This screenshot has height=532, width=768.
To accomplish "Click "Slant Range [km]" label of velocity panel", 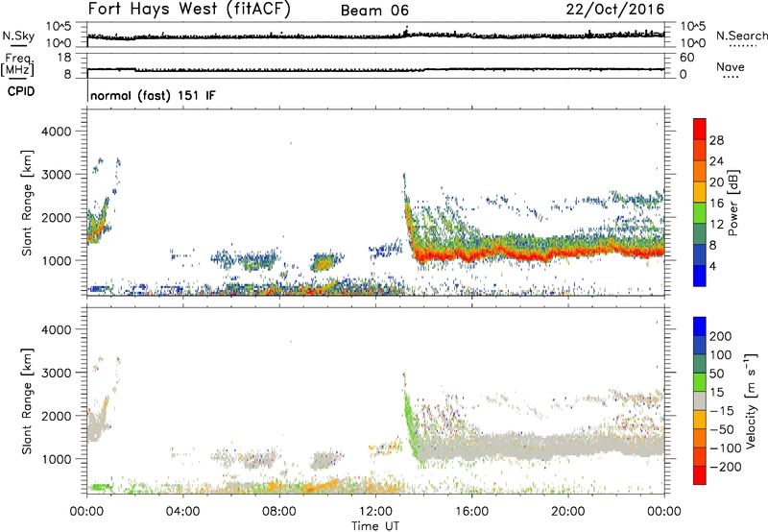I will [27, 401].
